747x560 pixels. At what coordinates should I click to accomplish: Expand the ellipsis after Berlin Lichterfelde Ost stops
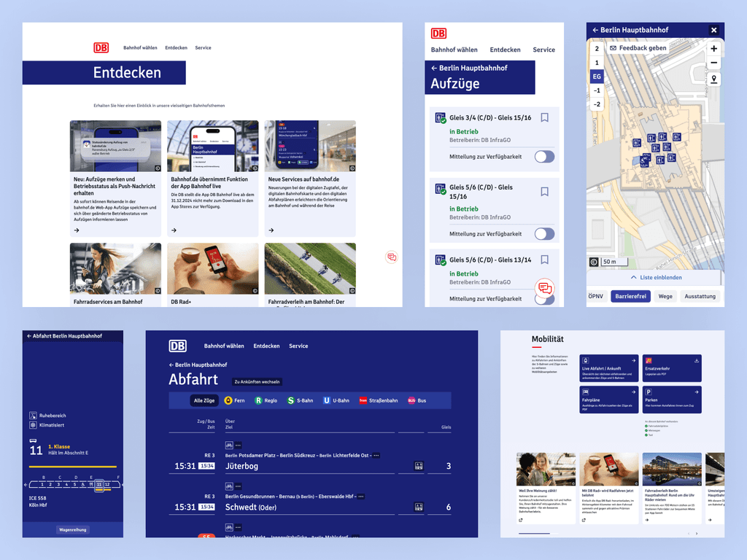pos(376,456)
